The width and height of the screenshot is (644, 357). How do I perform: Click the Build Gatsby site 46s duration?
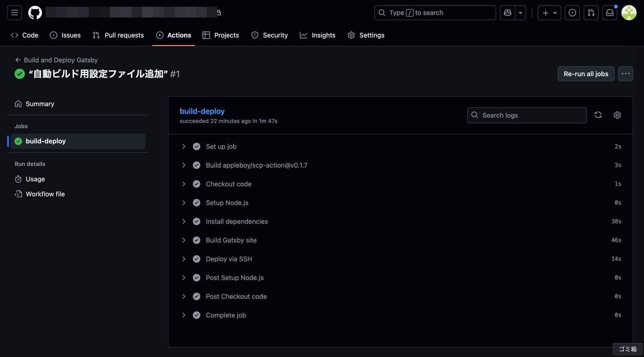click(616, 240)
